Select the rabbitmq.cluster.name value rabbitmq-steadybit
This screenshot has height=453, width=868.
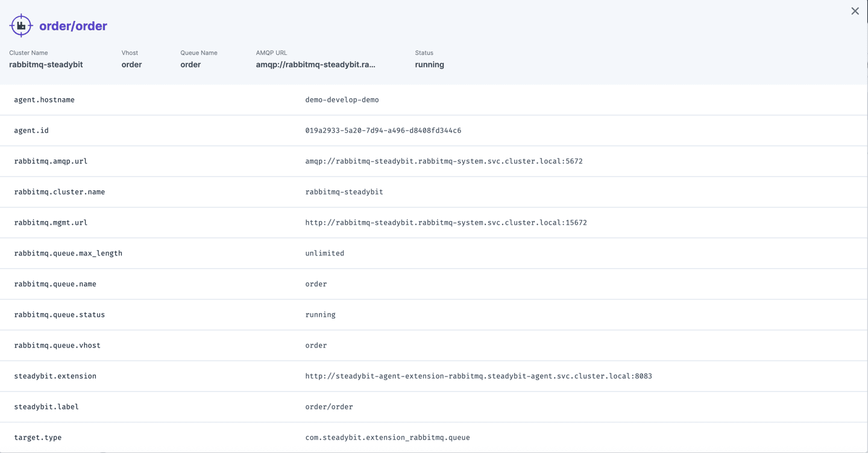tap(343, 192)
